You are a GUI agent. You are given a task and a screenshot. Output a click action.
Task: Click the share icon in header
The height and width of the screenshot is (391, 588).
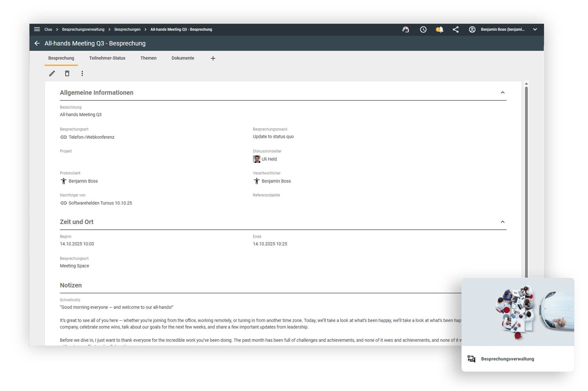point(456,29)
